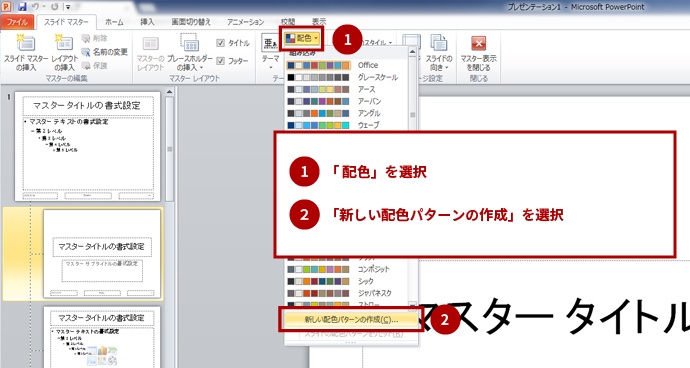Switch to the スライド マスター tab
The image size is (690, 368).
click(x=66, y=22)
